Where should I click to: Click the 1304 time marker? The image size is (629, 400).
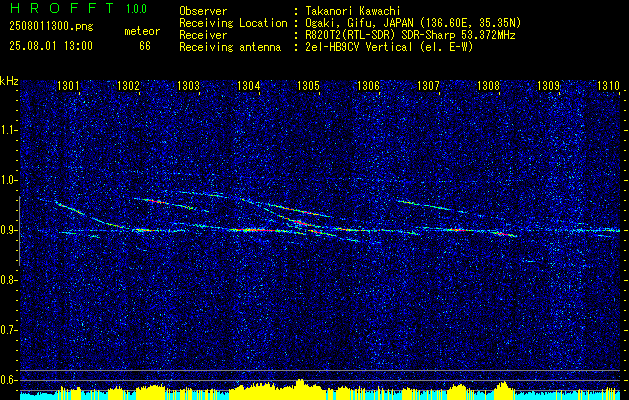click(248, 85)
